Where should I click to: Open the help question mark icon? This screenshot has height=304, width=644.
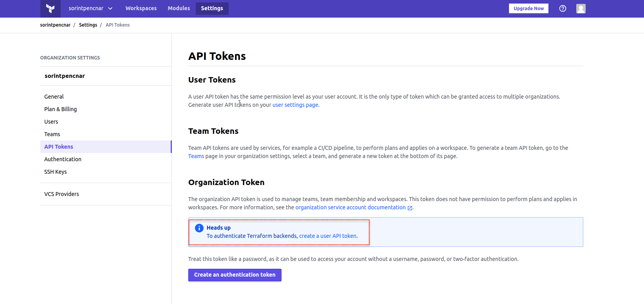tap(563, 8)
